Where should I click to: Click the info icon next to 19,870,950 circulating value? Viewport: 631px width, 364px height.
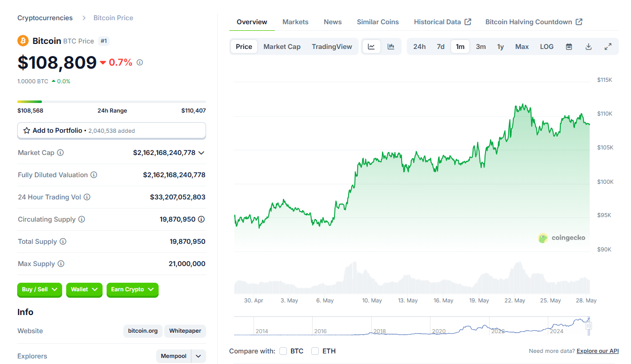pyautogui.click(x=202, y=219)
